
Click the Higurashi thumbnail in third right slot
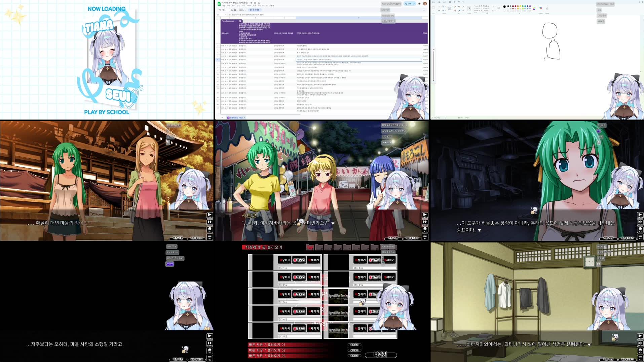pos(338,296)
